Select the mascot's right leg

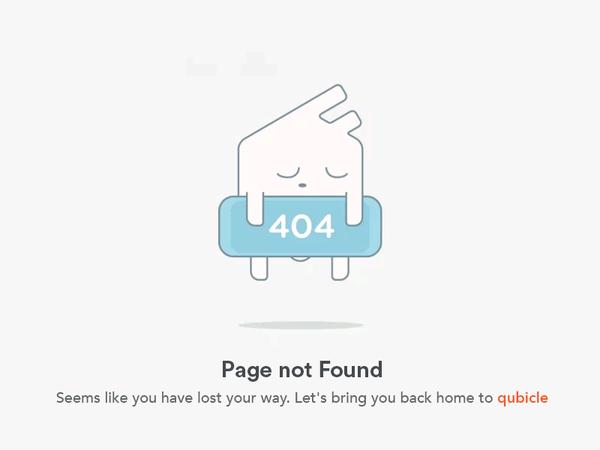340,268
